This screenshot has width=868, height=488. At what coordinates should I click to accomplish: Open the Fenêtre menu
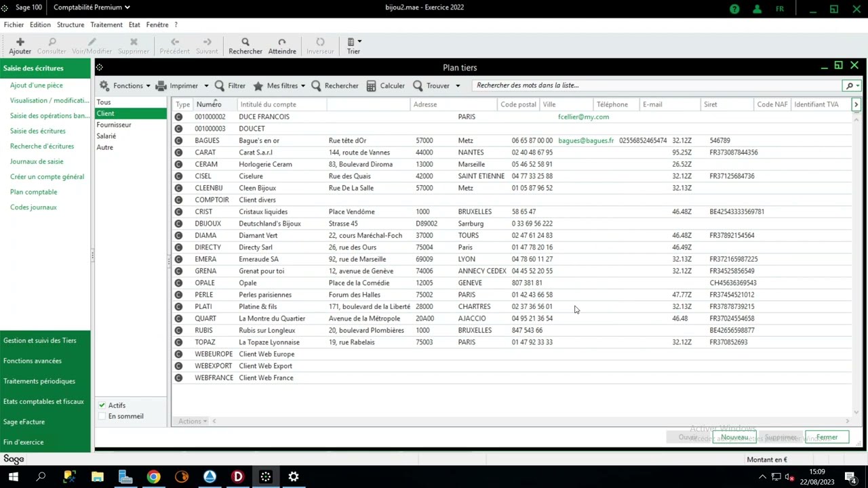tap(157, 24)
